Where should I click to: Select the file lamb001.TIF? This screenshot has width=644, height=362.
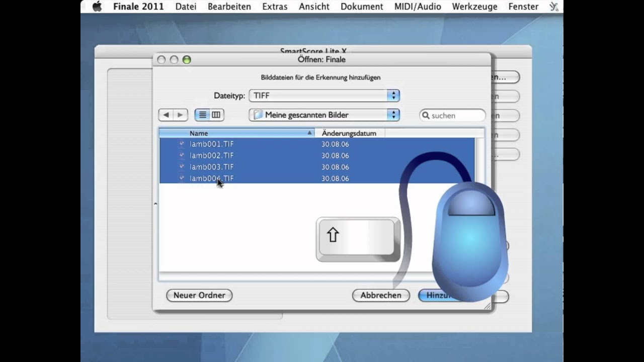(317, 144)
